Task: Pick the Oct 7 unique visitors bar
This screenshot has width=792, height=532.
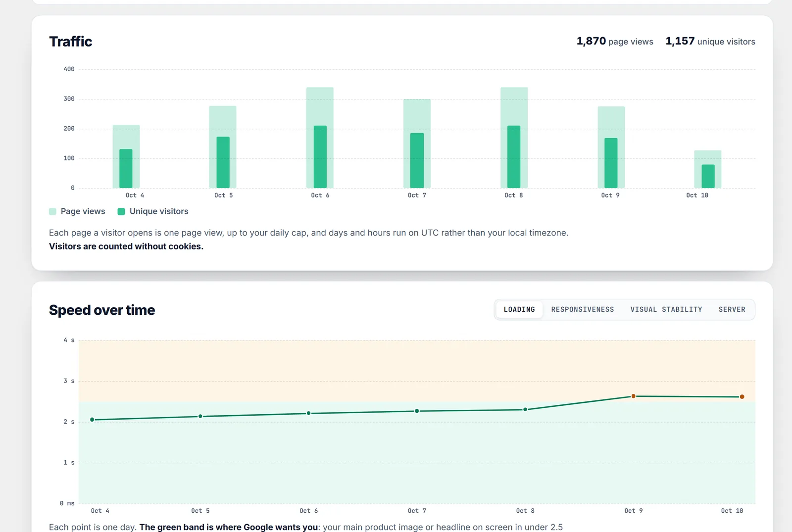Action: (417, 160)
